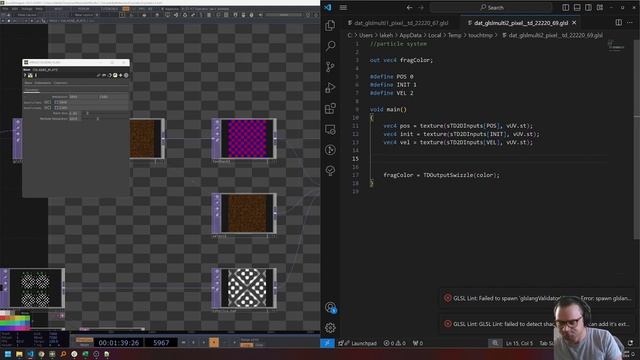Viewport: 640px width, 360px height.
Task: Click the VS Code editor minimap
Action: point(616,45)
